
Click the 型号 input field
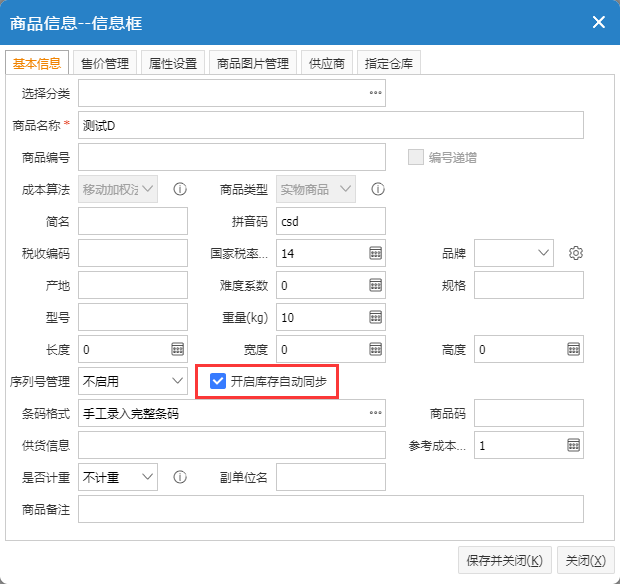[x=133, y=317]
